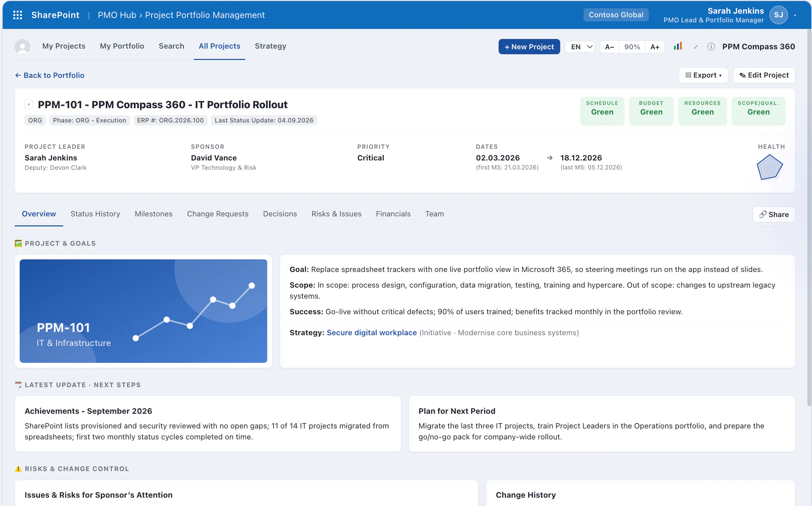Screen dimensions: 812x506
Task: Create a new project with + New Project
Action: [x=529, y=47]
